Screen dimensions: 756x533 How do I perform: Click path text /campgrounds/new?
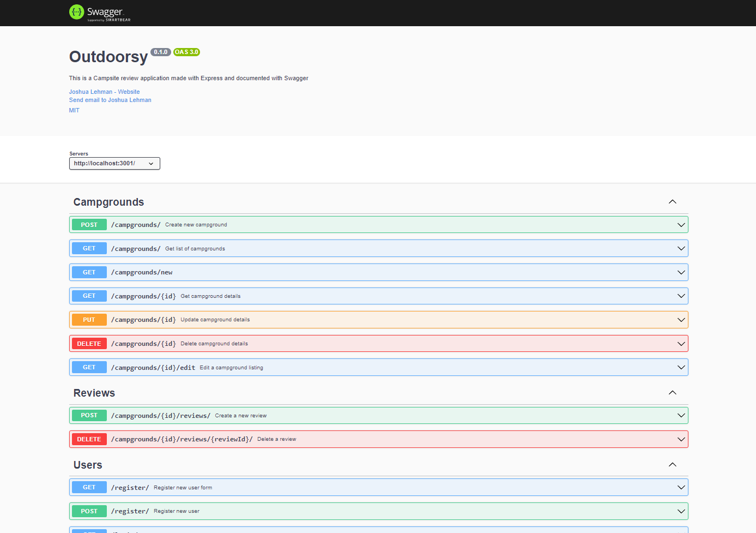[x=142, y=272]
